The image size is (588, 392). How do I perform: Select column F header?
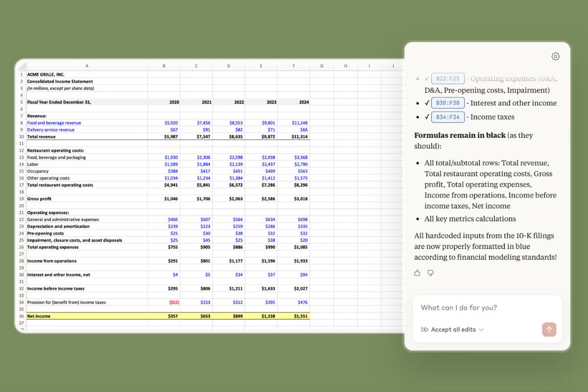[294, 66]
